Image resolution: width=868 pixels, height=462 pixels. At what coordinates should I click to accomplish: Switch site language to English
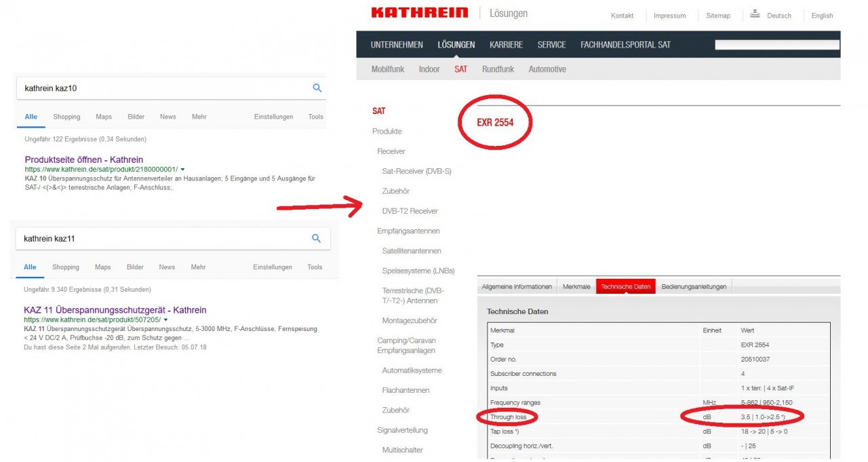tap(822, 16)
